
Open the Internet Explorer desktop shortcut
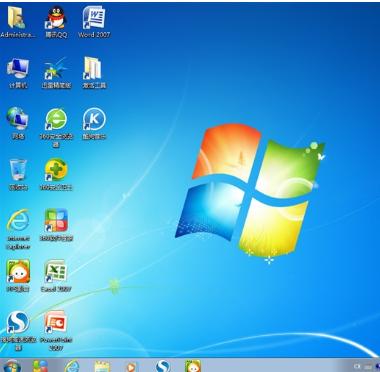18,229
